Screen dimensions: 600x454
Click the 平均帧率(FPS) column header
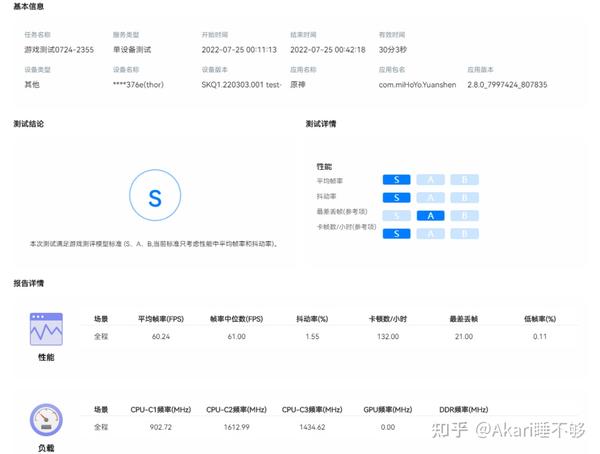(x=161, y=319)
